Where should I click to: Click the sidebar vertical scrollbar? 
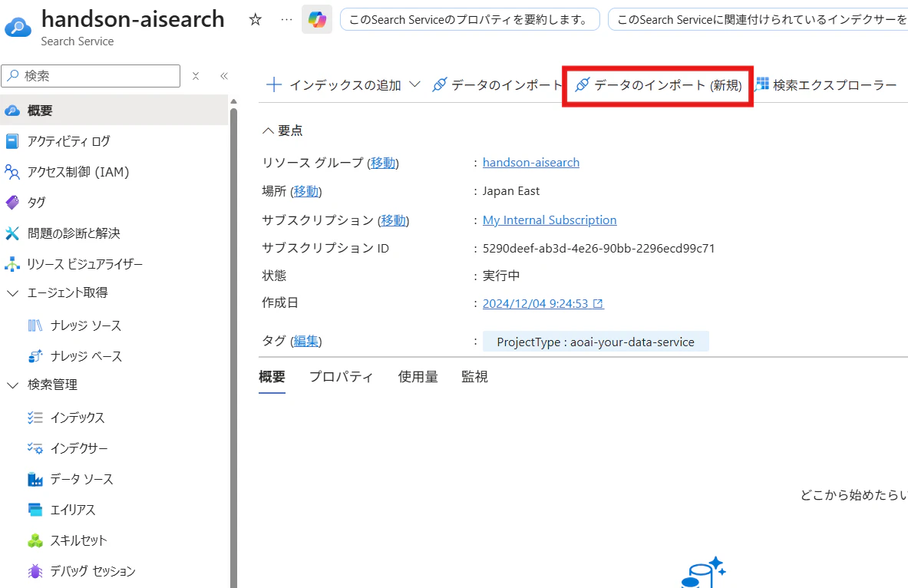tap(233, 348)
